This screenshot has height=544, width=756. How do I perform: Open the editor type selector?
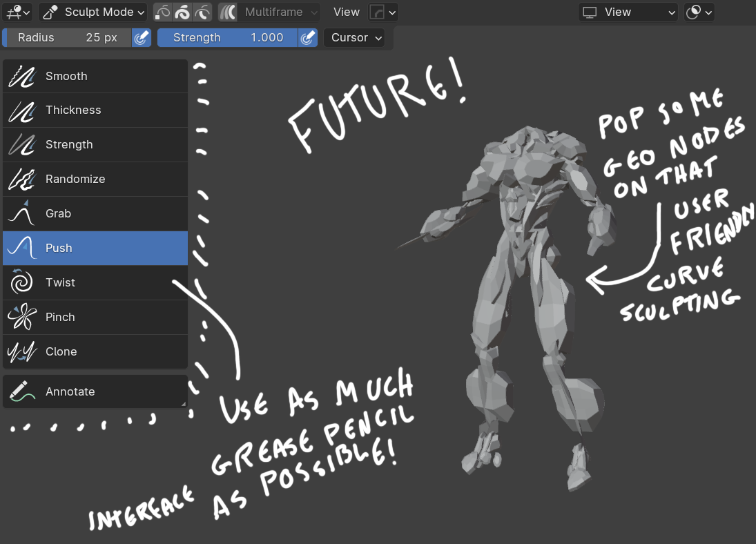[x=18, y=12]
